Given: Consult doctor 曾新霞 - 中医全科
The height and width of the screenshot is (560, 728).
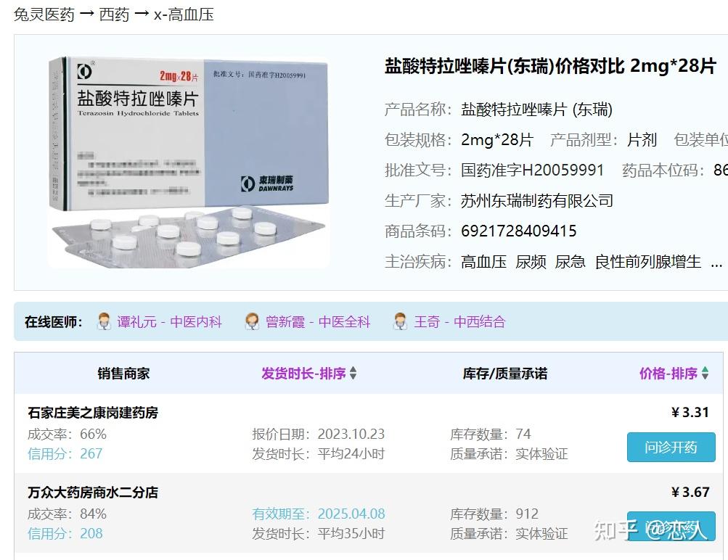Looking at the screenshot, I should pos(318,321).
